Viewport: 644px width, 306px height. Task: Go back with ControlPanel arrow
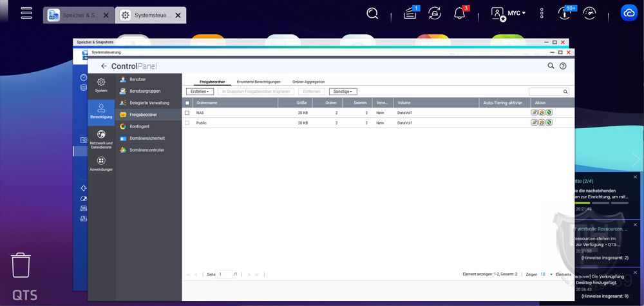(x=104, y=66)
